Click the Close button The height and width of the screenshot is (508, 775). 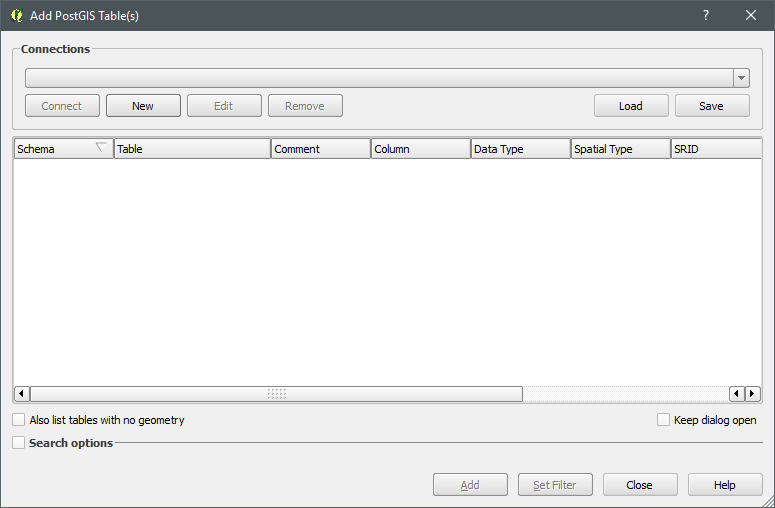[640, 485]
